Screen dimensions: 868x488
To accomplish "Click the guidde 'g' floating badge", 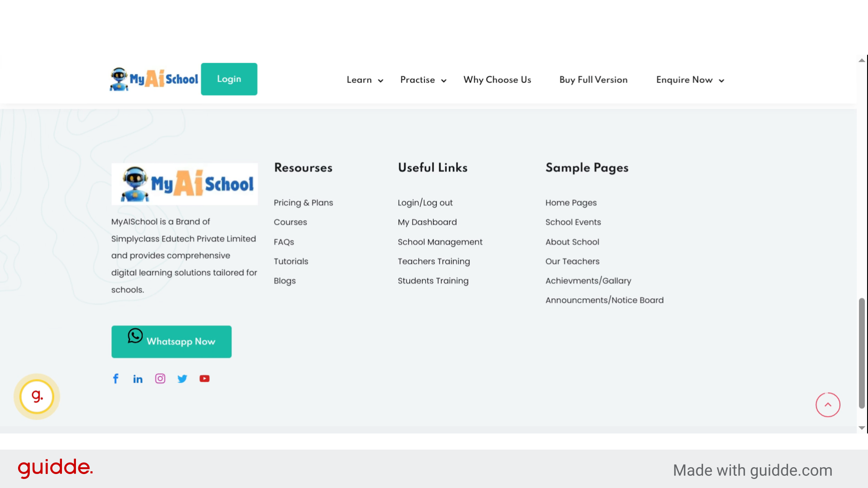I will [37, 397].
